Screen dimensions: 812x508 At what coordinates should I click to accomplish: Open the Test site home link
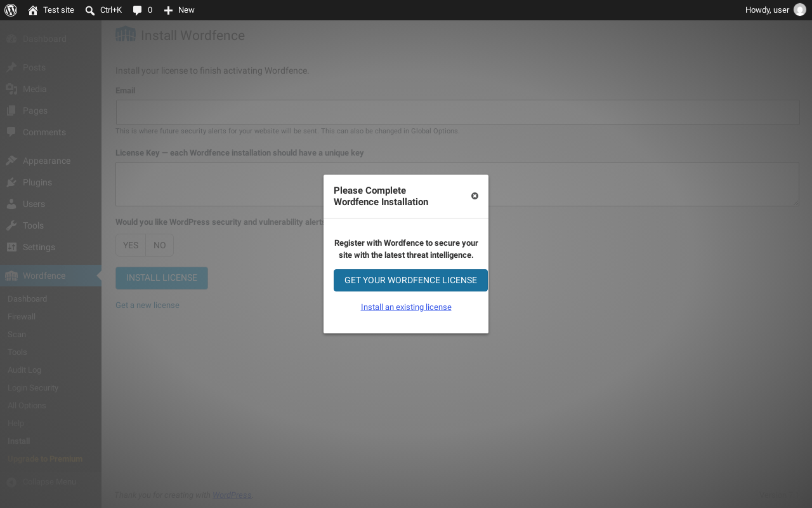(x=51, y=10)
